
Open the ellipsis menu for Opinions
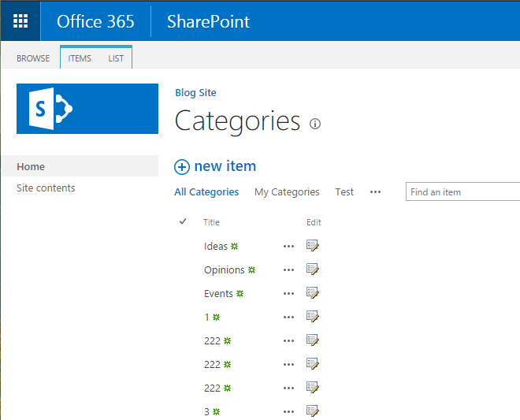point(288,270)
